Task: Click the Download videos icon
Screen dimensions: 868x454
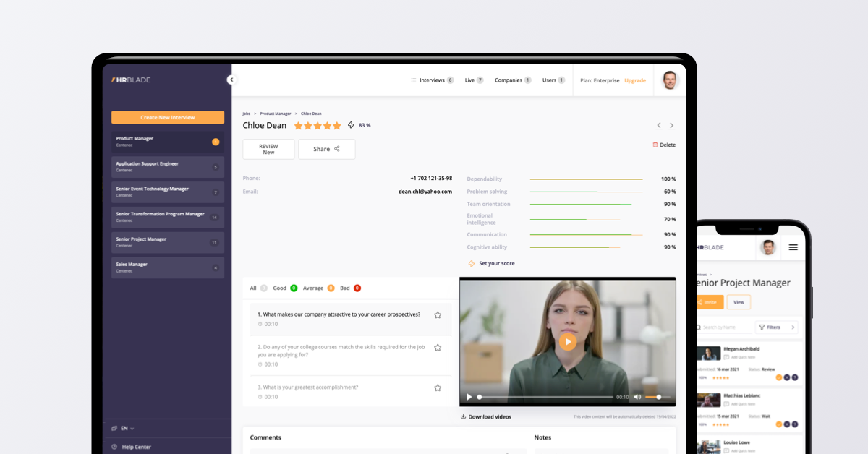Action: 463,416
